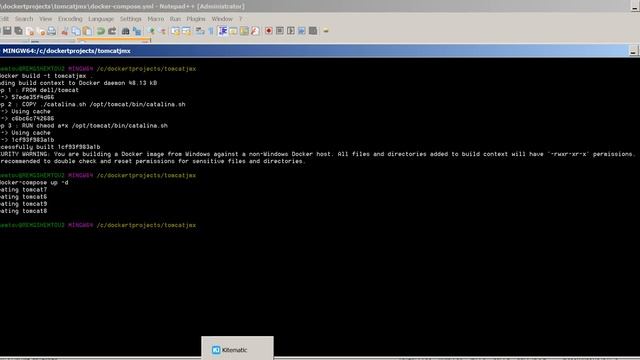Click the Copy toolbar icon
The image size is (640, 360).
pos(76,31)
